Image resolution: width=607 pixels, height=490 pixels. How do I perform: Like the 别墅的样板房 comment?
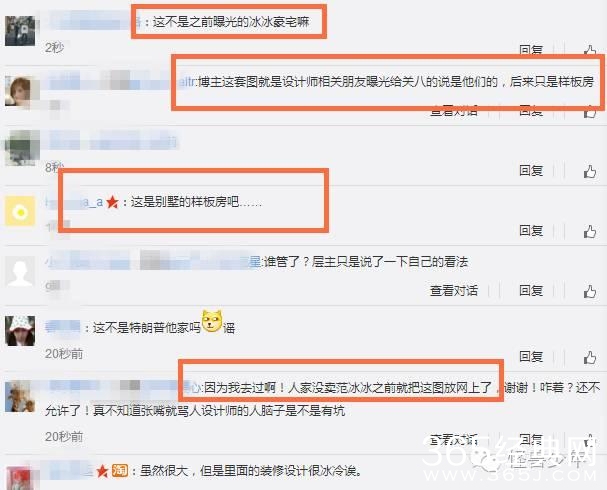click(590, 231)
